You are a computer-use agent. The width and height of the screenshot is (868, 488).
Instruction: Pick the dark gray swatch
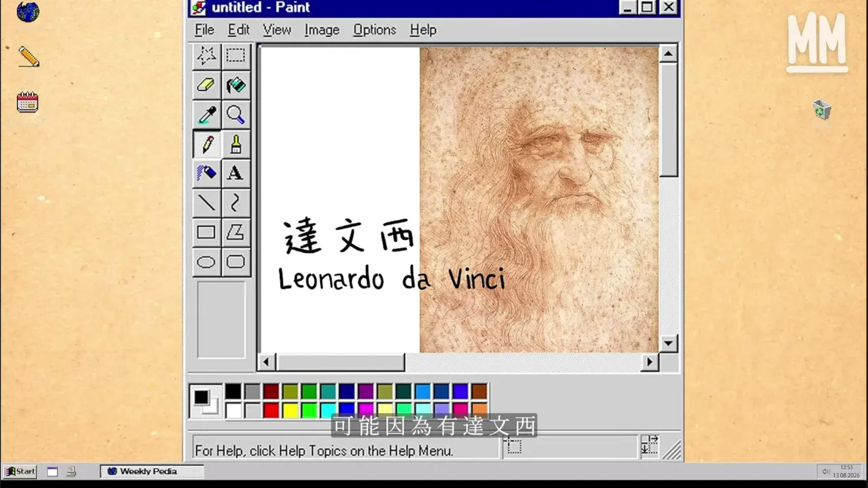pos(252,391)
